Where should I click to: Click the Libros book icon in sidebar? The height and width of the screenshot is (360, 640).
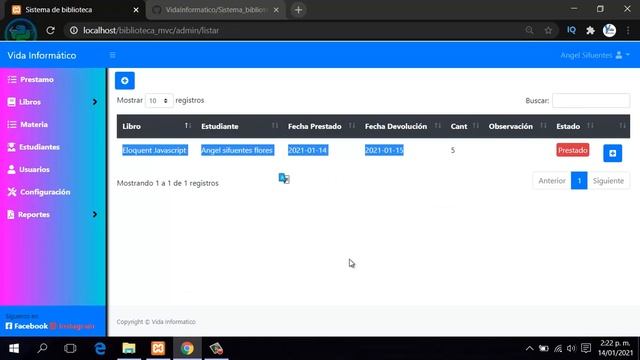coord(11,102)
